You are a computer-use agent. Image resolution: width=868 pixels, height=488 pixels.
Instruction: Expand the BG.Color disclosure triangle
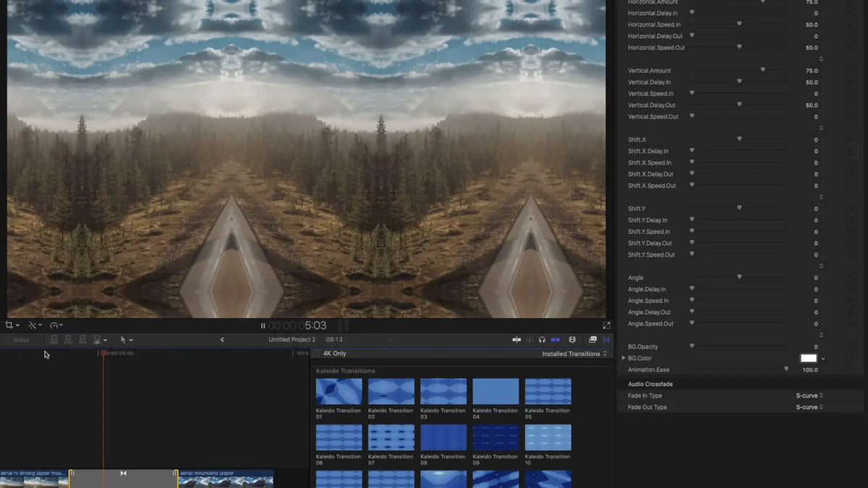click(x=624, y=358)
